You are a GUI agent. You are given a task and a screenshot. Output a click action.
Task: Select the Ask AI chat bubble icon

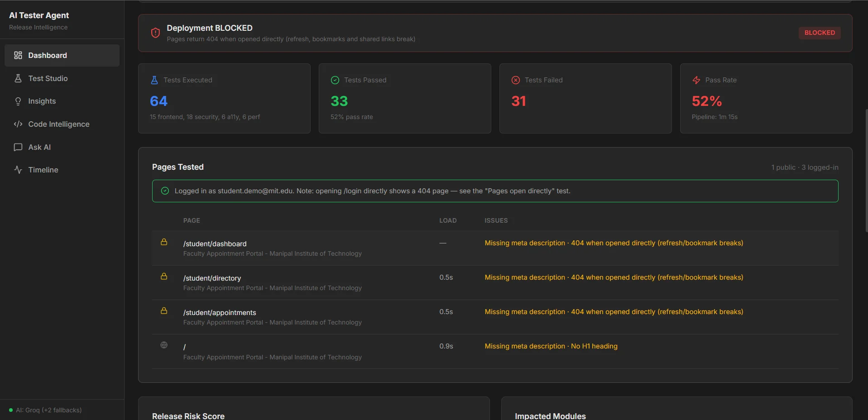point(18,147)
